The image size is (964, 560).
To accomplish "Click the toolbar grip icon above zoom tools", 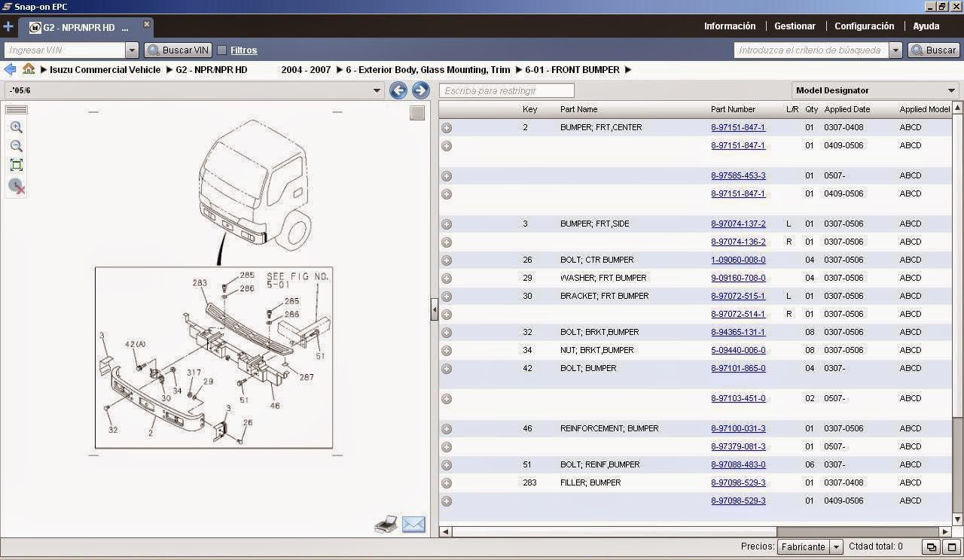I will click(17, 110).
